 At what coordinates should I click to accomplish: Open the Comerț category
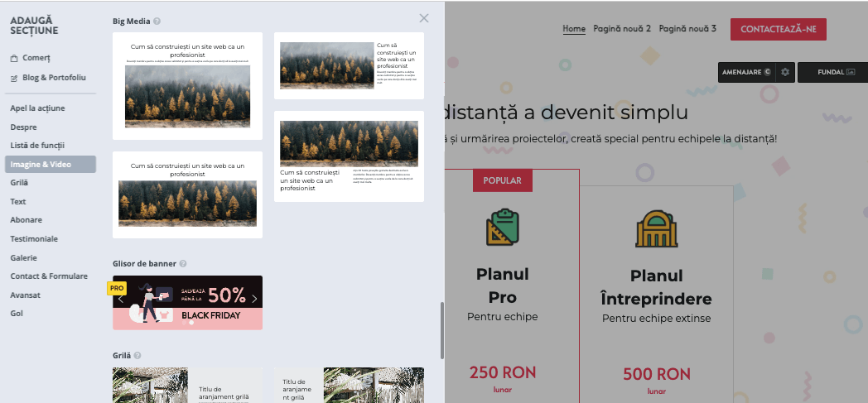[36, 58]
